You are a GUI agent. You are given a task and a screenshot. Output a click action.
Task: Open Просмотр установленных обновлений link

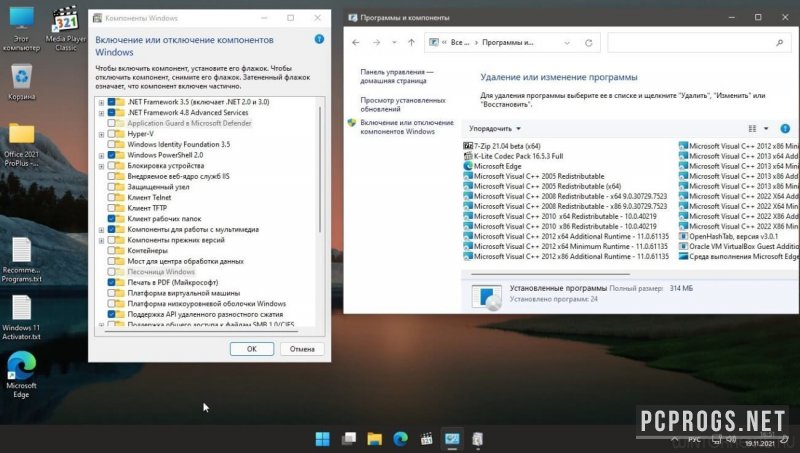tap(403, 105)
